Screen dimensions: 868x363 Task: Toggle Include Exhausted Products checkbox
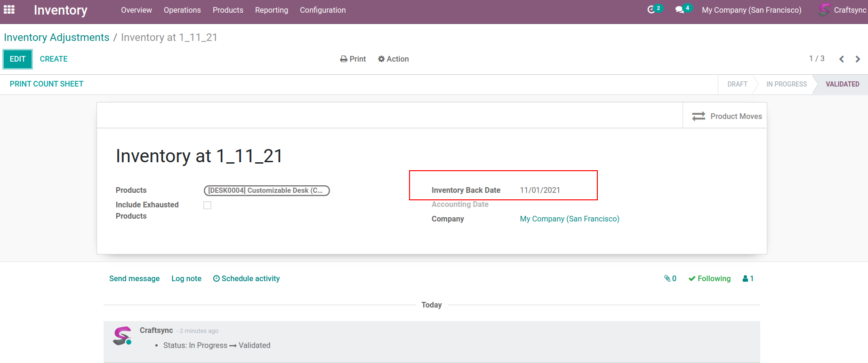tap(207, 205)
